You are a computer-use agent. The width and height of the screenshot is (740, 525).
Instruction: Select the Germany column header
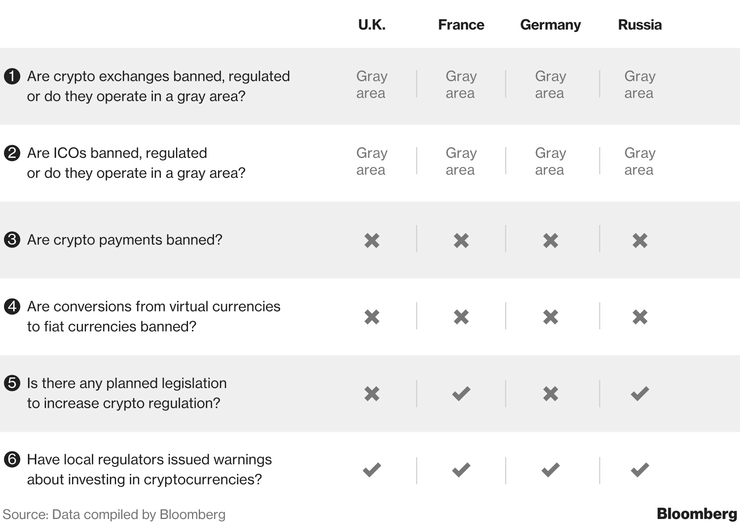click(x=550, y=25)
